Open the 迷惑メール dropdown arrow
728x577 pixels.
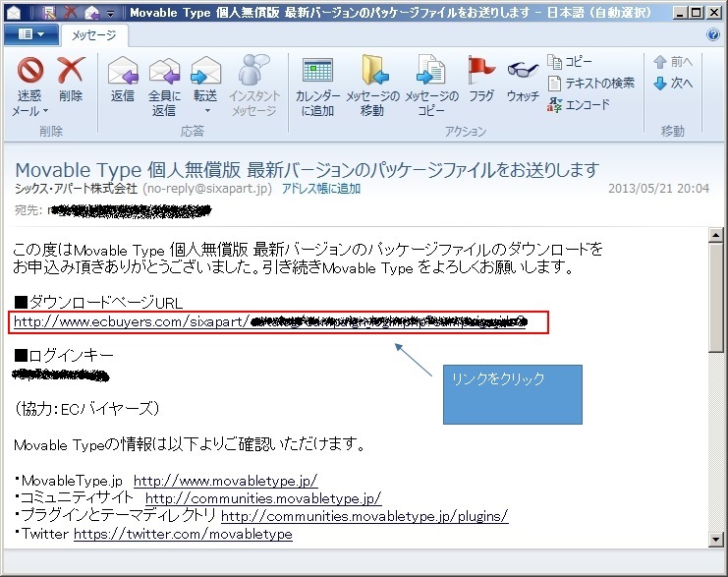[x=45, y=111]
